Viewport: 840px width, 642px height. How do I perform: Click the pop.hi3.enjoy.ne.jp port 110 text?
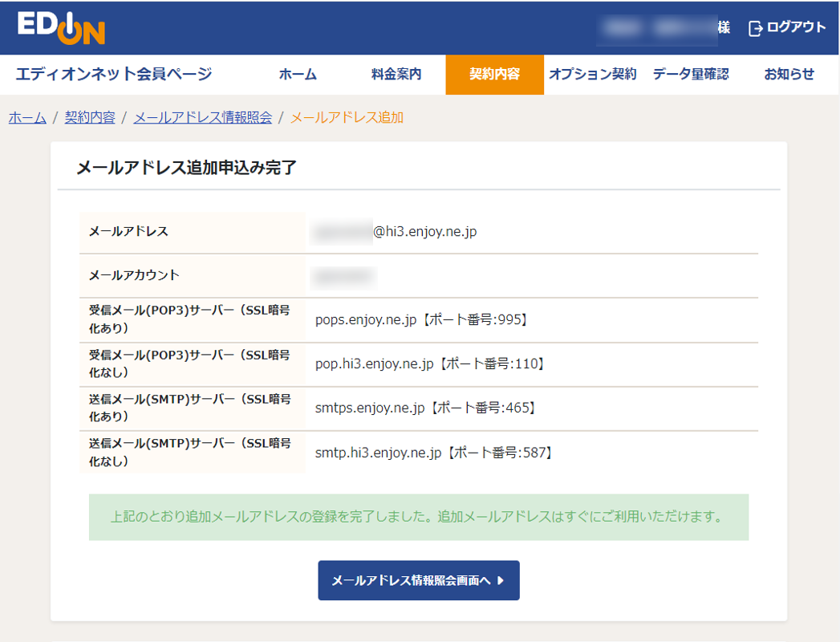tap(432, 364)
